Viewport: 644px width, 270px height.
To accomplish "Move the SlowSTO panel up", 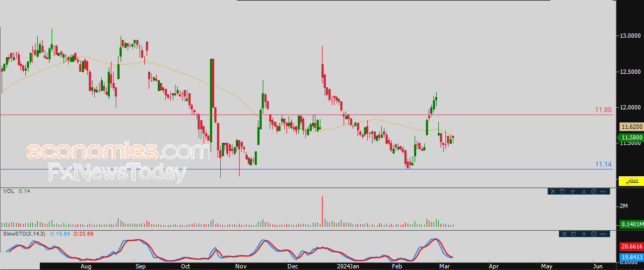I will coord(584,234).
